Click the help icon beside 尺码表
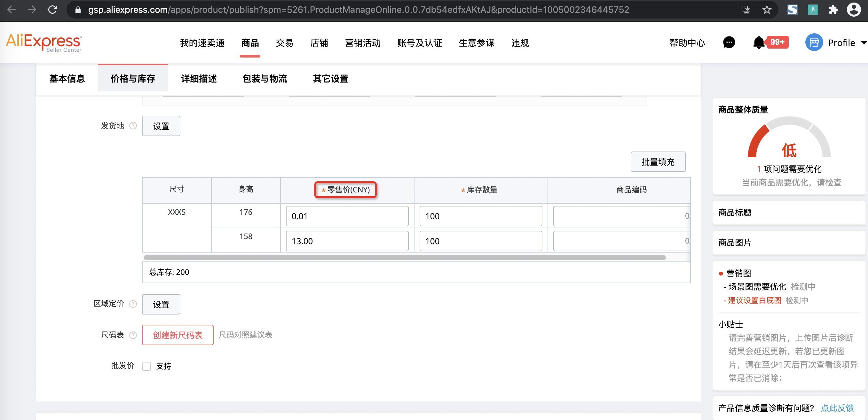Viewport: 868px width, 420px height. (x=133, y=335)
